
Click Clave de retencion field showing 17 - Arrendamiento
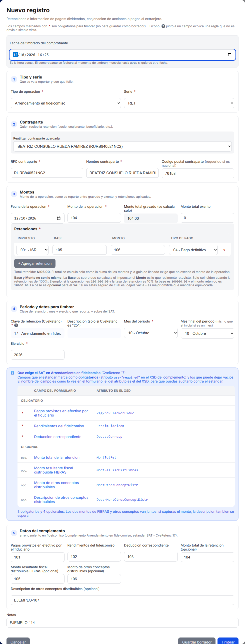point(37,333)
